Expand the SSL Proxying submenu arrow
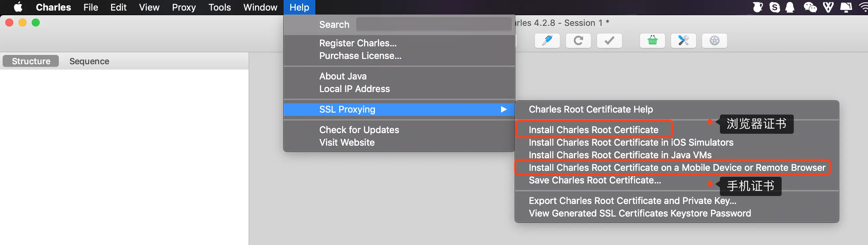Image resolution: width=868 pixels, height=245 pixels. coord(503,109)
